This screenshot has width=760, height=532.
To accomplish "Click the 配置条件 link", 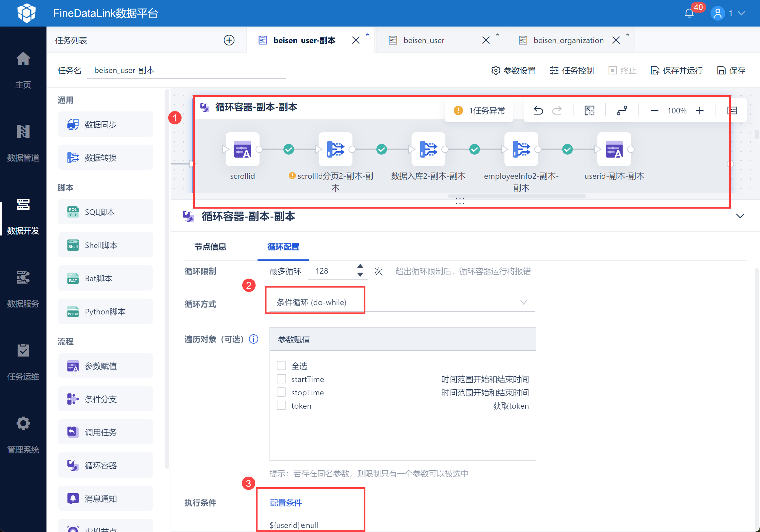I will click(286, 502).
